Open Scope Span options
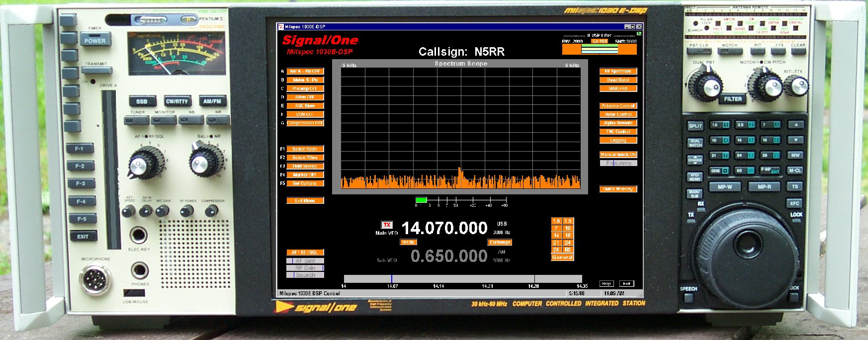The image size is (868, 340). [x=305, y=149]
